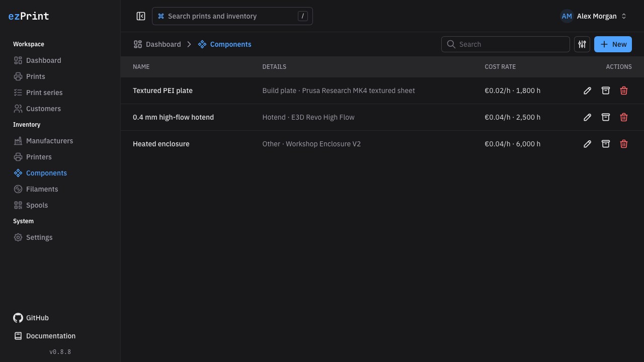Image resolution: width=644 pixels, height=362 pixels.
Task: Click the NAME column header
Action: pos(141,67)
